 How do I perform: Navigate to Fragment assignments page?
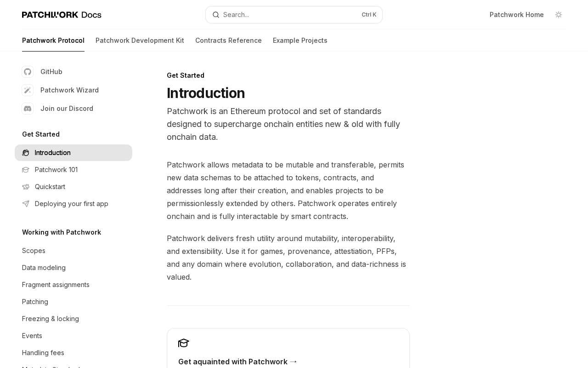(56, 285)
